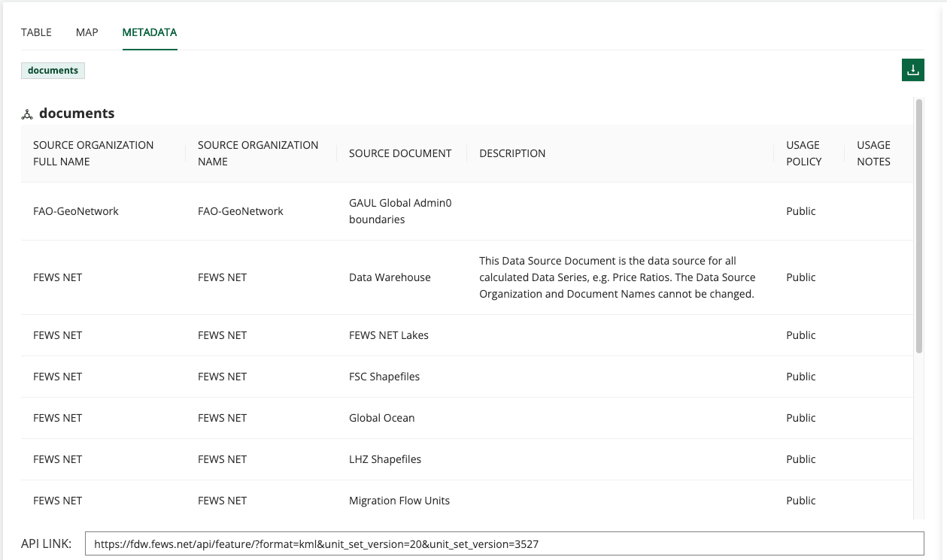Image resolution: width=947 pixels, height=560 pixels.
Task: Click the Source Organization Name column header
Action: [258, 153]
